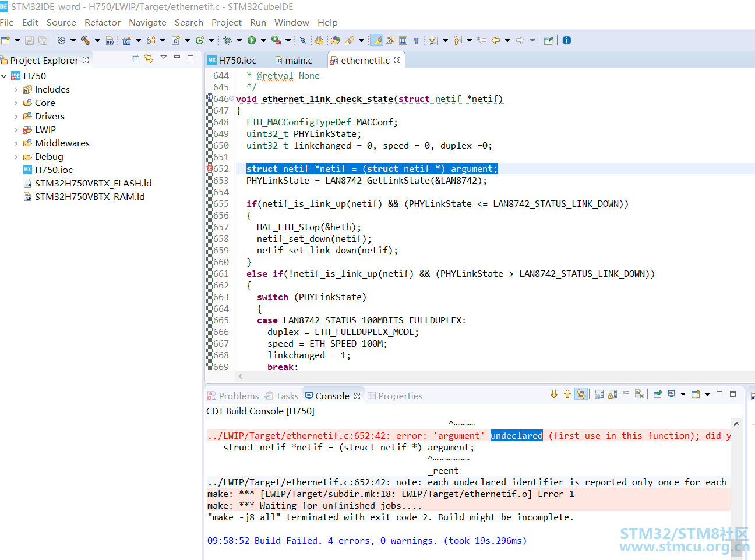The width and height of the screenshot is (755, 560).
Task: Expand the Middlewares folder node
Action: pos(16,143)
